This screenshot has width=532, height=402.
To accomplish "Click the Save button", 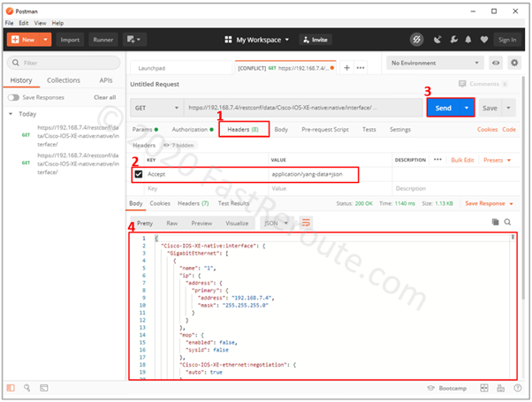I will click(x=490, y=108).
